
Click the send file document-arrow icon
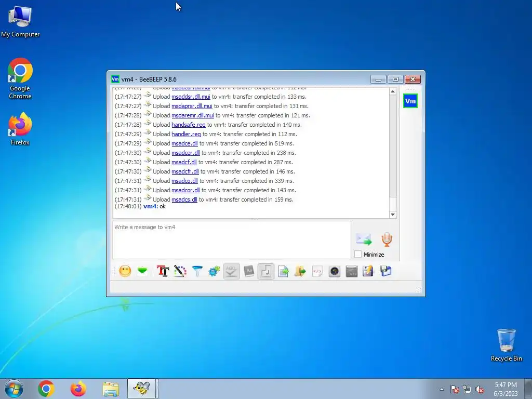pos(283,271)
